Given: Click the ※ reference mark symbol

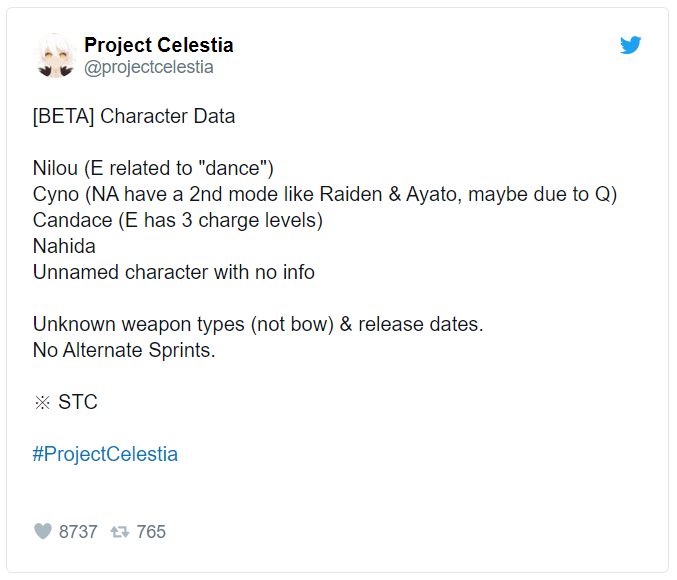Looking at the screenshot, I should tap(41, 402).
